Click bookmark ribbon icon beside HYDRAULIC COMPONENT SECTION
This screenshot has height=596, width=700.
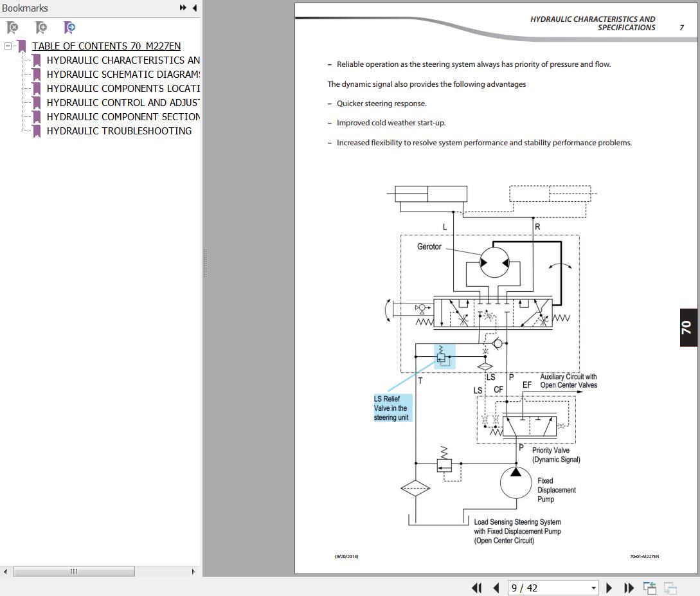(x=37, y=117)
